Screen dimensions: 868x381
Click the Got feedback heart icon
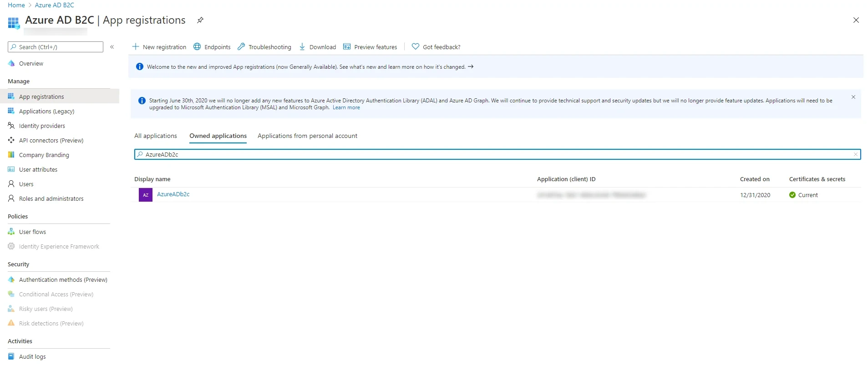coord(416,46)
